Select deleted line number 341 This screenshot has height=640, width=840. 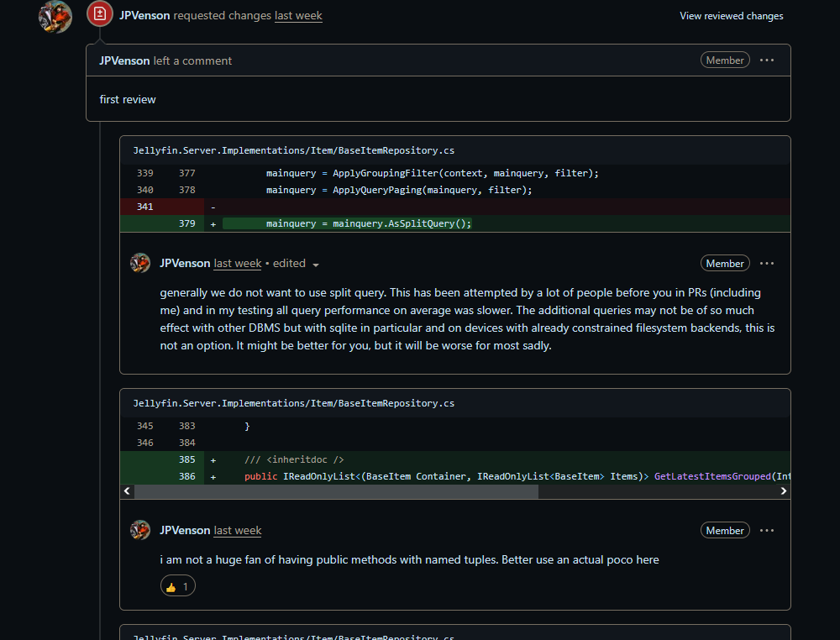pyautogui.click(x=144, y=207)
